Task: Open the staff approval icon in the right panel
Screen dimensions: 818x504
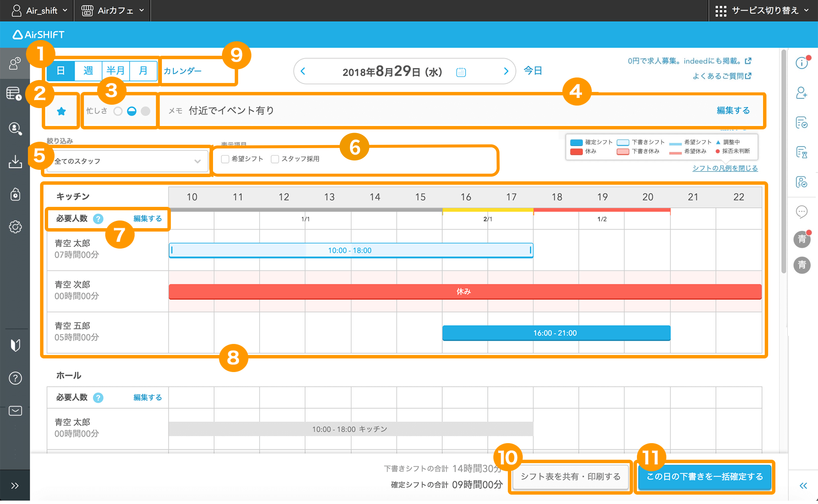Action: [801, 182]
